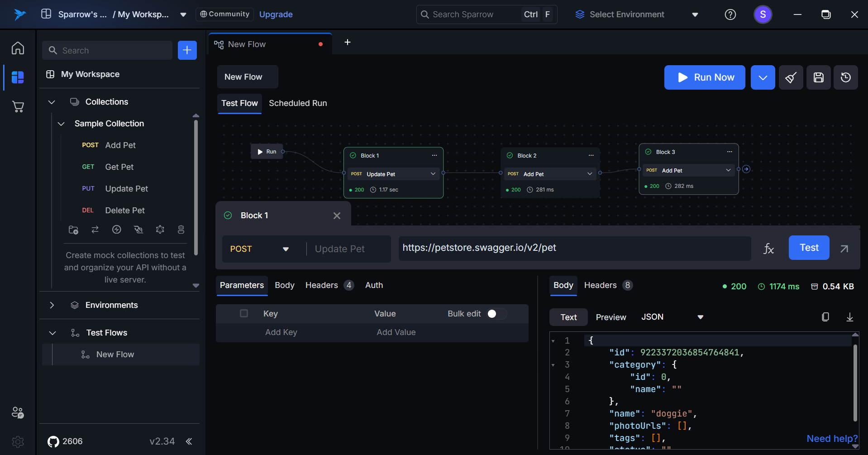Switch to the Scheduled Run tab

[297, 103]
